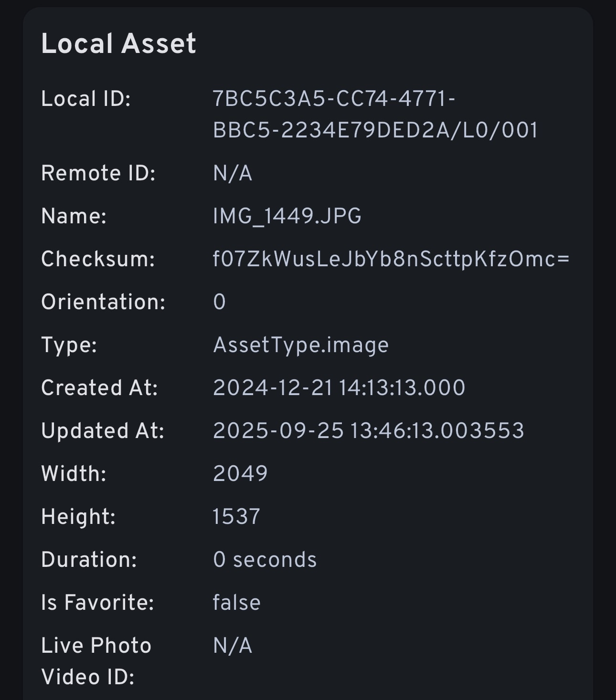Screen dimensions: 616x700
Task: Tap the Remote ID N/A value
Action: click(x=233, y=173)
